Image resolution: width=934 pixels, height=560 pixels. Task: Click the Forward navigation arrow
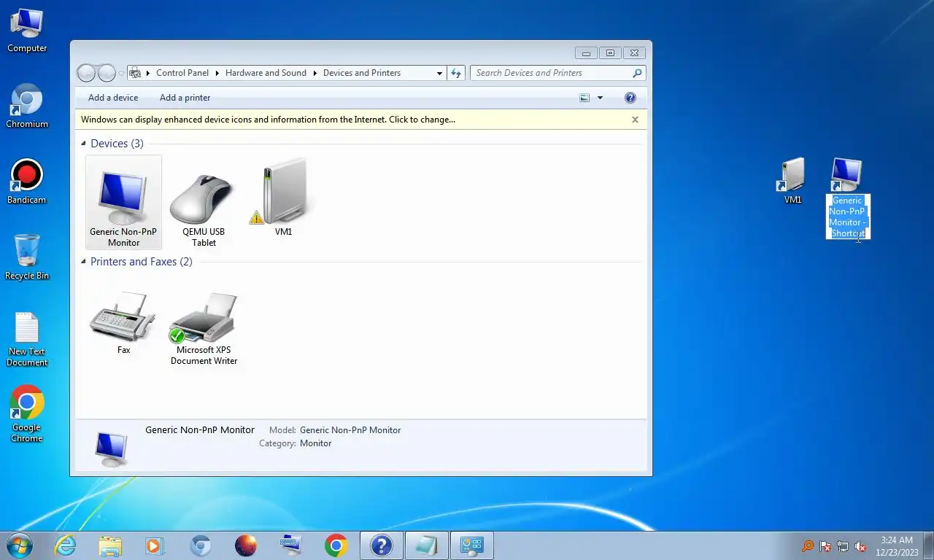[x=107, y=73]
